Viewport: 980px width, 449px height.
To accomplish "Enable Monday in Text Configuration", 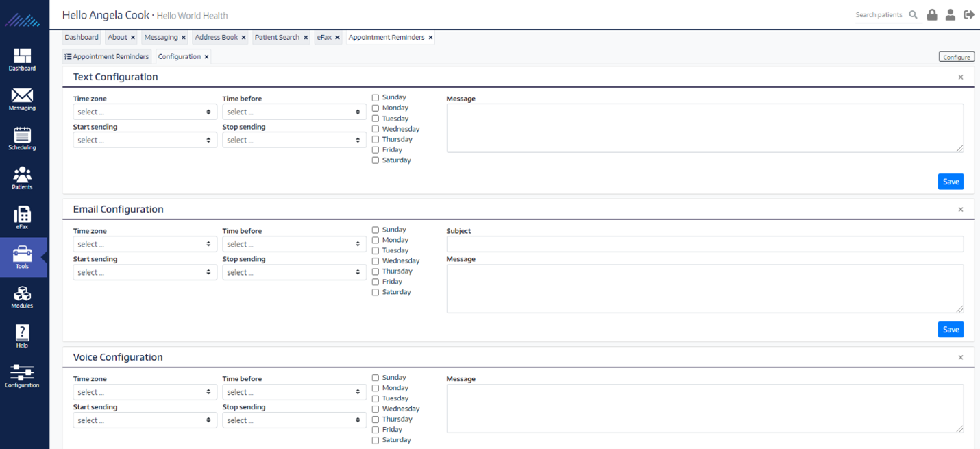I will pos(375,108).
